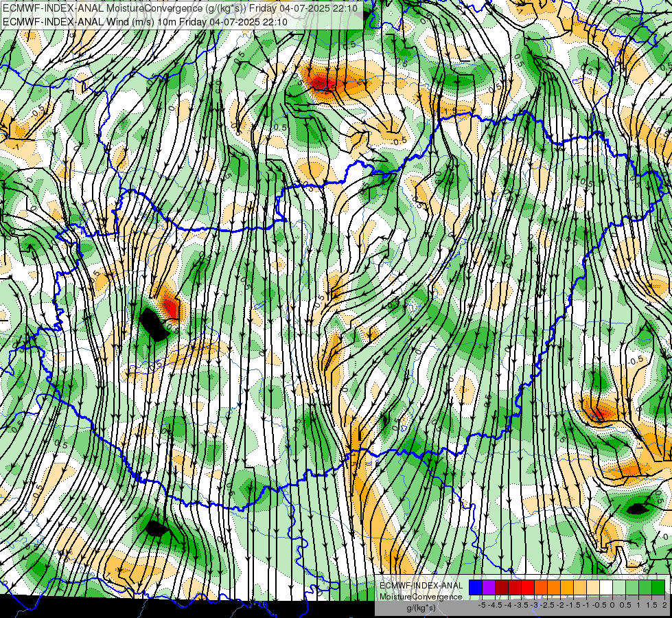Click the rightmost legend tick label 2
This screenshot has width=672, height=618.
(664, 605)
